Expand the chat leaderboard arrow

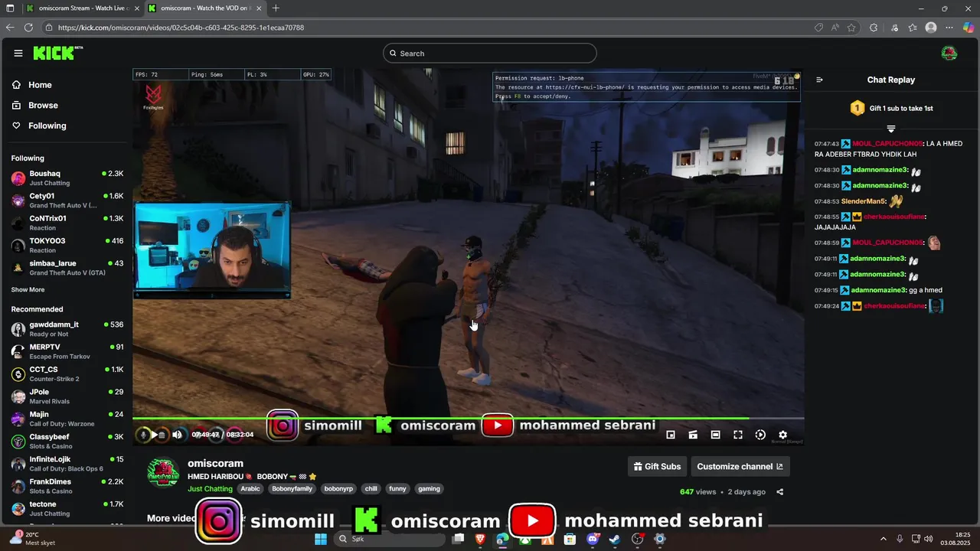(x=890, y=129)
